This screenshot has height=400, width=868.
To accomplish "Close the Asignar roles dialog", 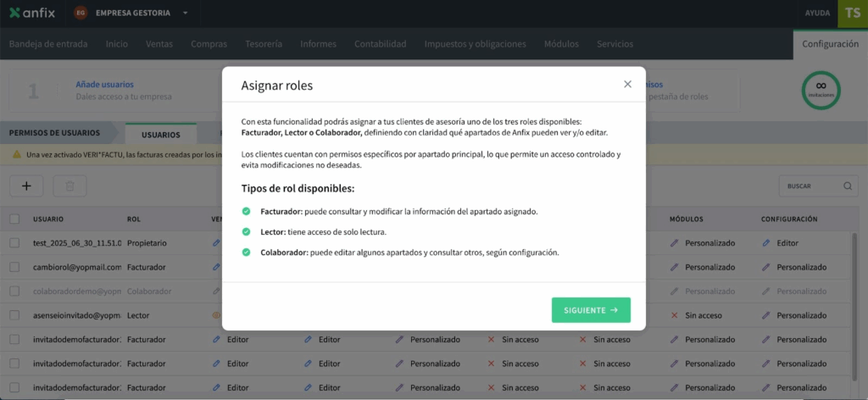I will [627, 84].
